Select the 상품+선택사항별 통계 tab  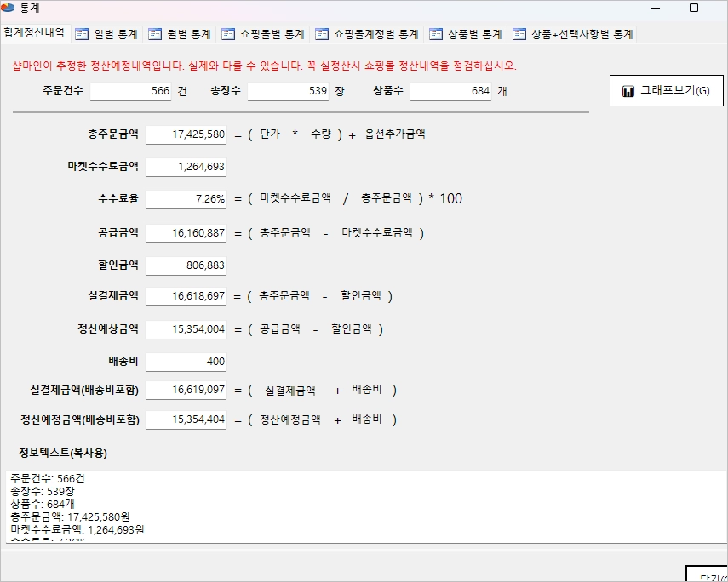(x=572, y=34)
